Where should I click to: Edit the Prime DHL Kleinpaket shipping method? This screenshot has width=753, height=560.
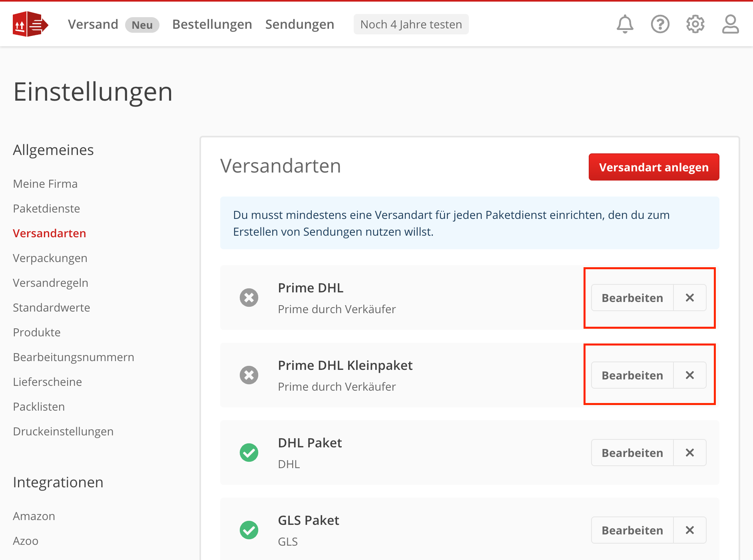pos(632,375)
